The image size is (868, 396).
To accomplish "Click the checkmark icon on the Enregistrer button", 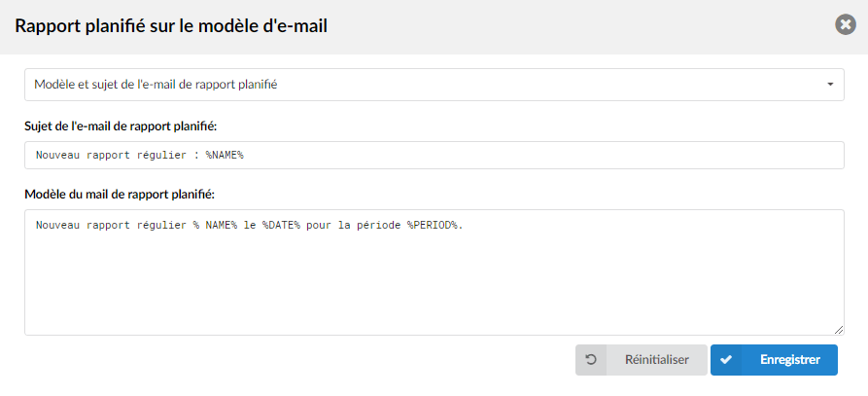I will [x=726, y=360].
